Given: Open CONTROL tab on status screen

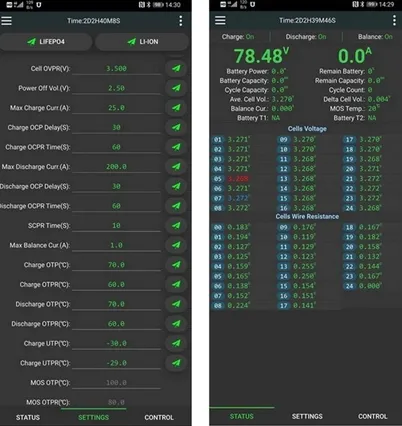Looking at the screenshot, I should (x=373, y=416).
